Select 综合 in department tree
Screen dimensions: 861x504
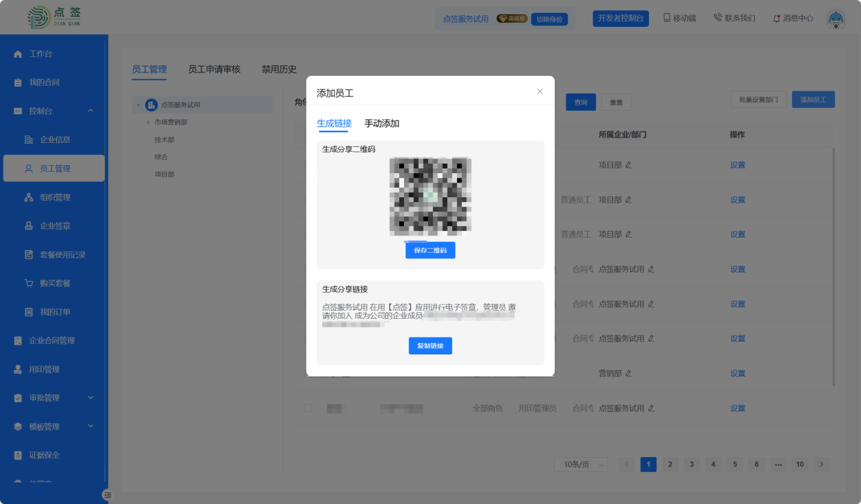[x=161, y=156]
